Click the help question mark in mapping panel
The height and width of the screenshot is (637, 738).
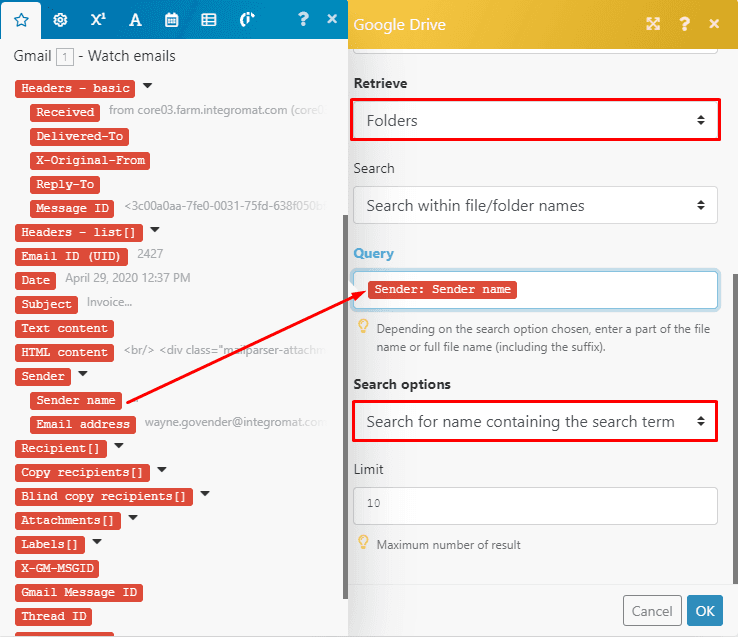tap(304, 20)
